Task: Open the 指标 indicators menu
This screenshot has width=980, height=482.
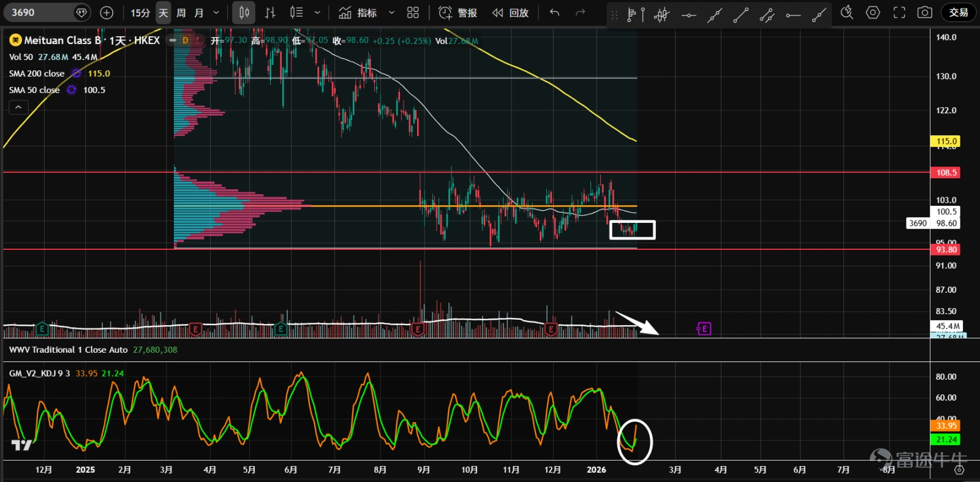Action: pyautogui.click(x=358, y=12)
